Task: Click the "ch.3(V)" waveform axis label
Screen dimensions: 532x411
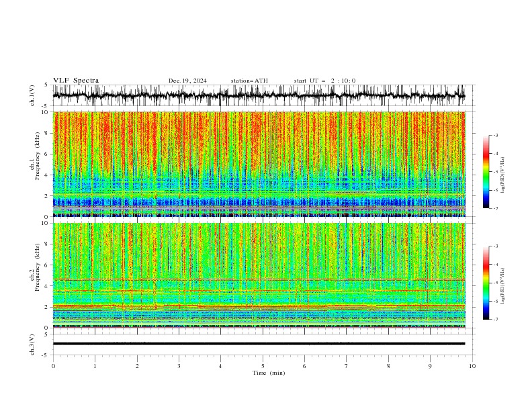Action: coord(32,345)
